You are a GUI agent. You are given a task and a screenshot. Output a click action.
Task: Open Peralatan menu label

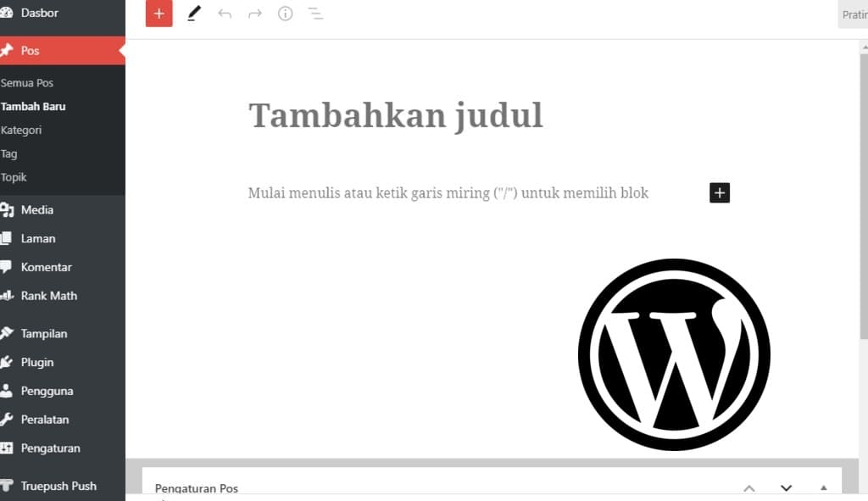(45, 420)
